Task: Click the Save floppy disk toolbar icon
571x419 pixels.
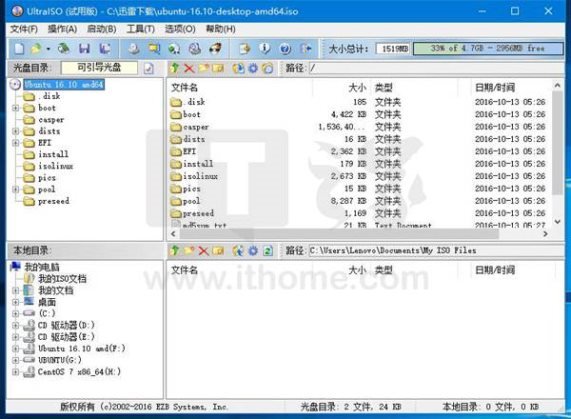Action: 84,48
